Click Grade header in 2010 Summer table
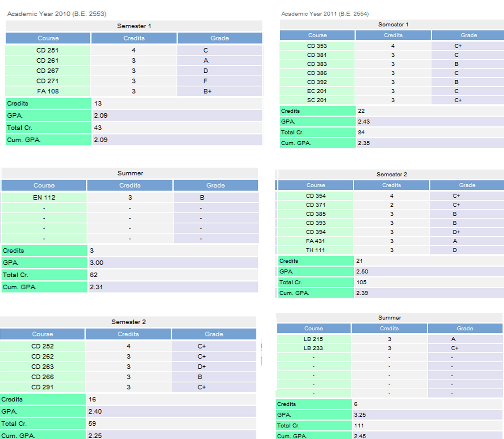504x439 pixels. 215,185
